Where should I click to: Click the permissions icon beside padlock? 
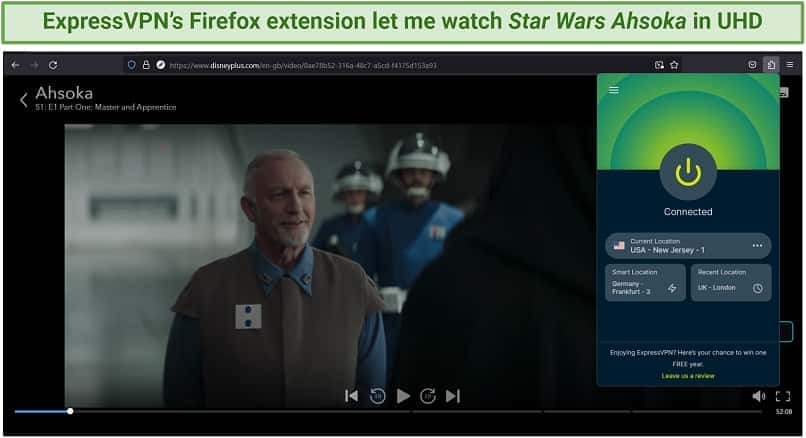(x=160, y=65)
